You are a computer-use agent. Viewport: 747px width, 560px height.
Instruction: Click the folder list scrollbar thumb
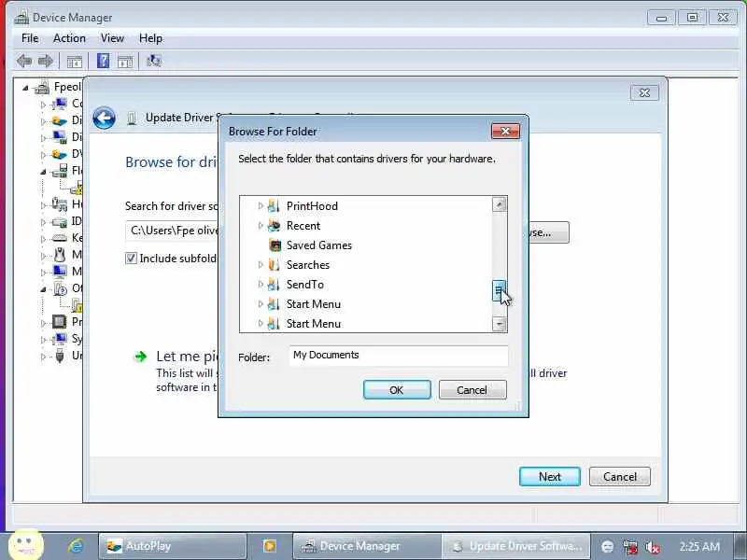click(x=500, y=291)
